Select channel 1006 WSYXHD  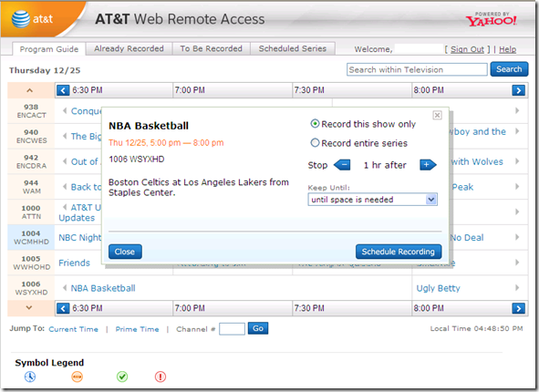coord(31,288)
